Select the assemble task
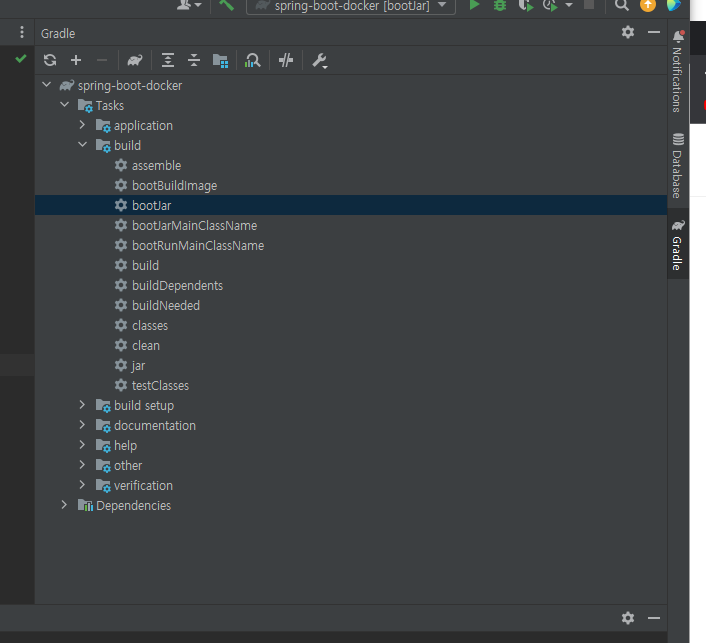The height and width of the screenshot is (643, 706). click(156, 166)
